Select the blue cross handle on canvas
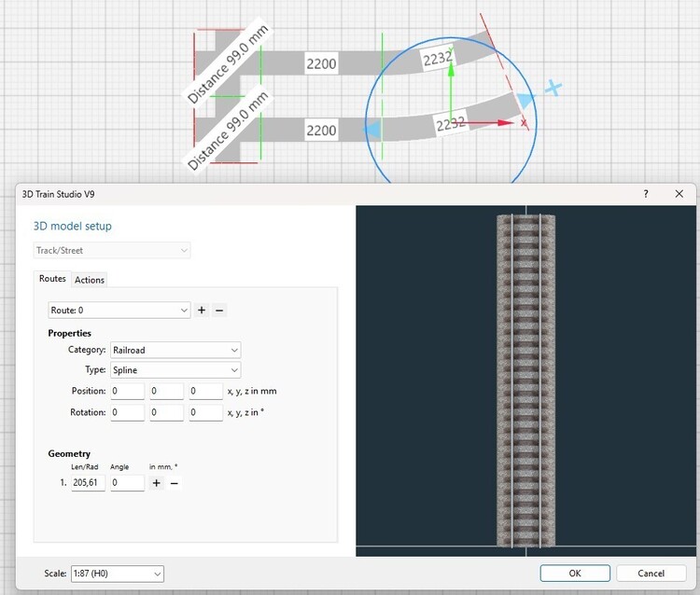The height and width of the screenshot is (595, 700). [x=553, y=88]
